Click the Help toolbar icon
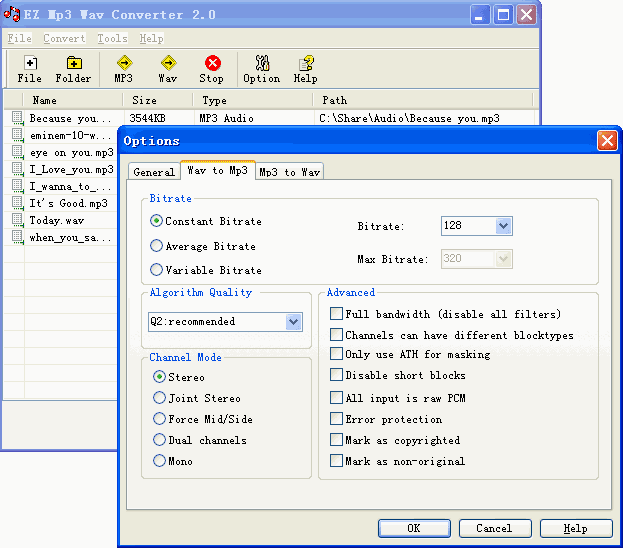623x548 pixels. (x=306, y=63)
